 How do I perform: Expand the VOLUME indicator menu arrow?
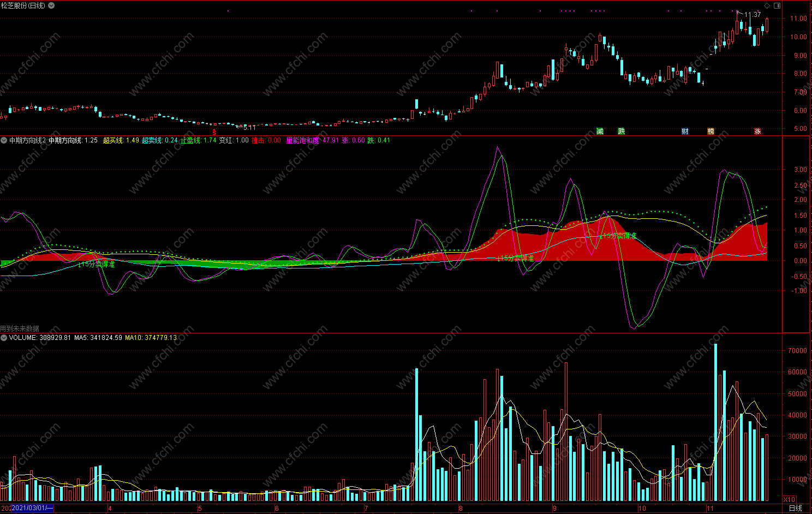coord(4,338)
